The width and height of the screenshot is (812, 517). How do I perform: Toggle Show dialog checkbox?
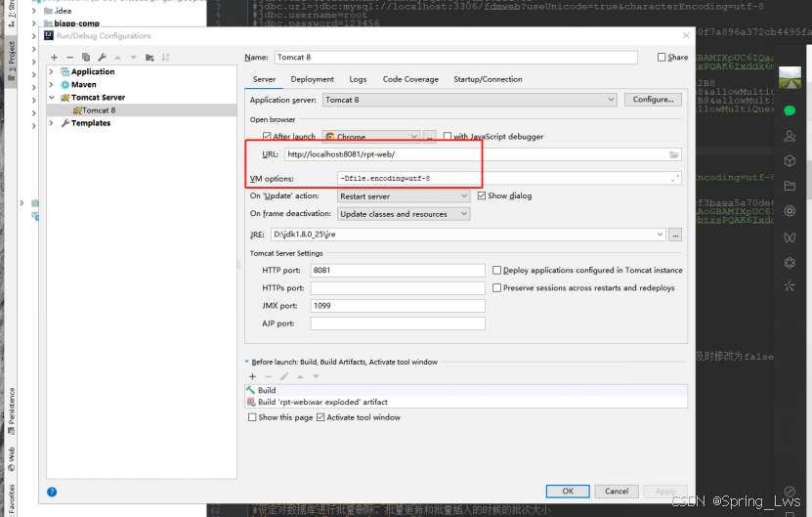click(482, 195)
